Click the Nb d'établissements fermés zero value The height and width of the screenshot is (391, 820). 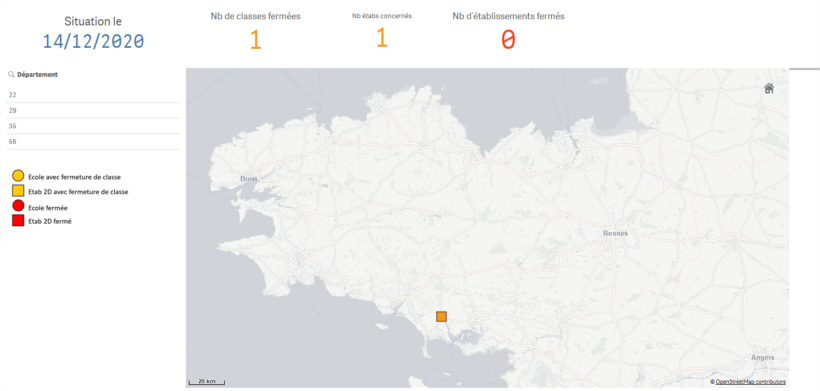coord(508,40)
